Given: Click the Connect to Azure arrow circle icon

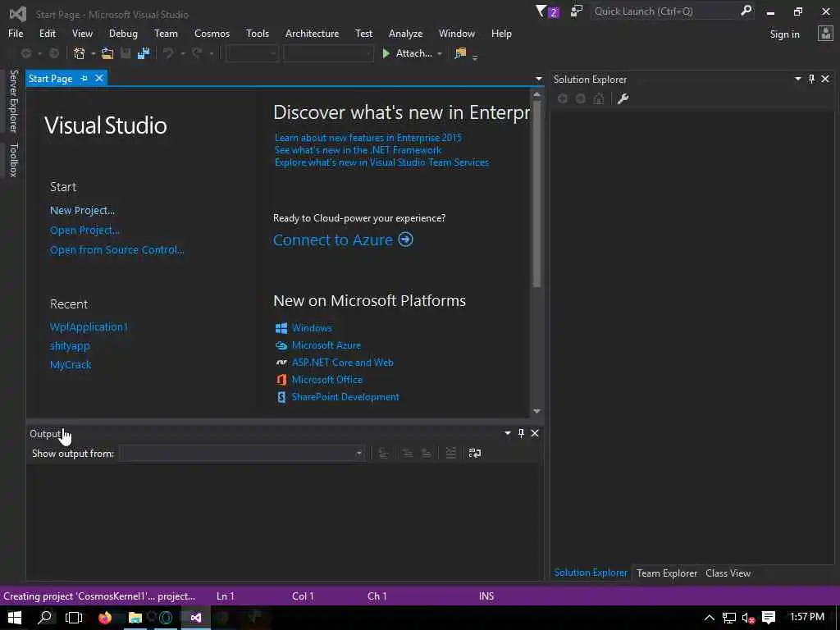Looking at the screenshot, I should point(405,240).
